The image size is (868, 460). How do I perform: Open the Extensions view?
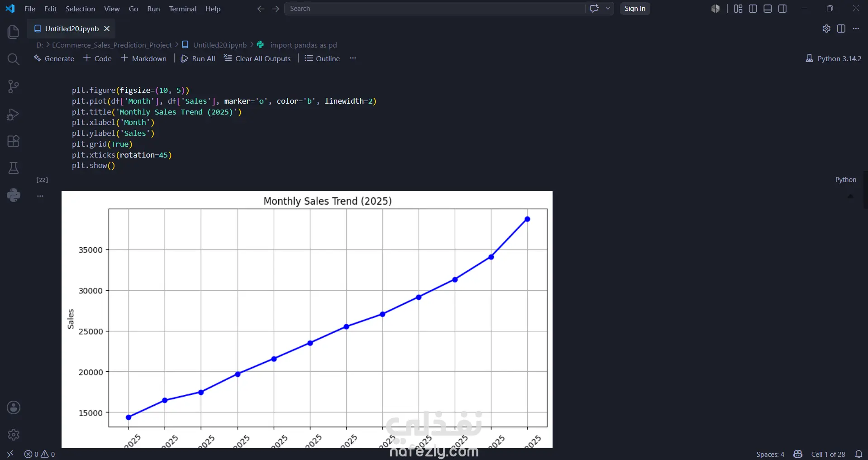tap(14, 141)
